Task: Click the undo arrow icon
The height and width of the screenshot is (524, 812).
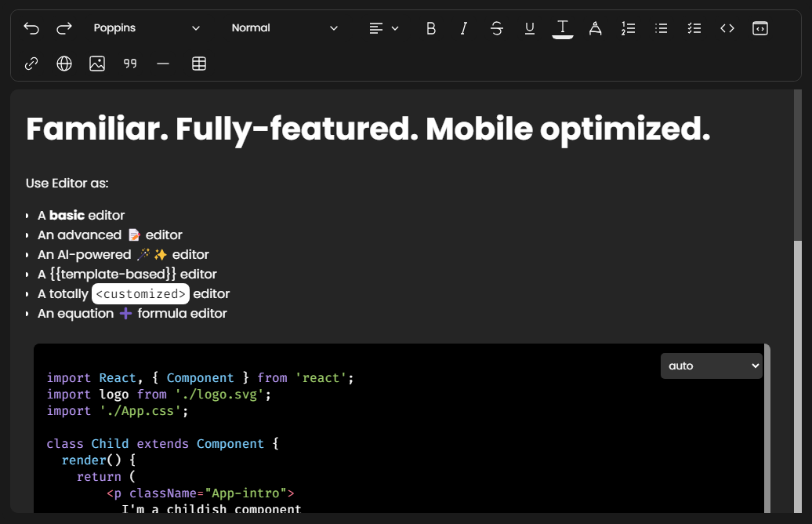Action: 31,28
